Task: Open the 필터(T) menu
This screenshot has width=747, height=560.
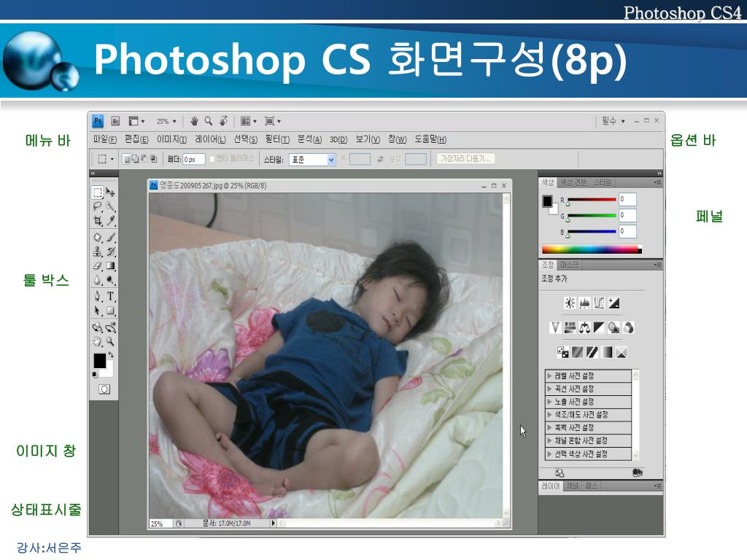Action: pos(277,139)
